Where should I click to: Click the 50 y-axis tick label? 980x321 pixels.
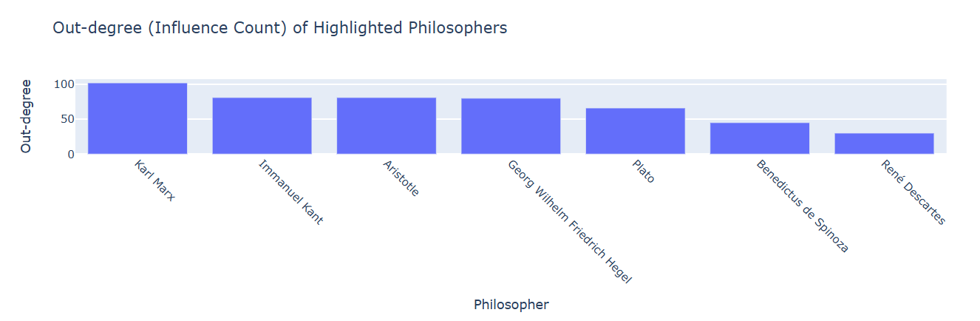pos(68,119)
